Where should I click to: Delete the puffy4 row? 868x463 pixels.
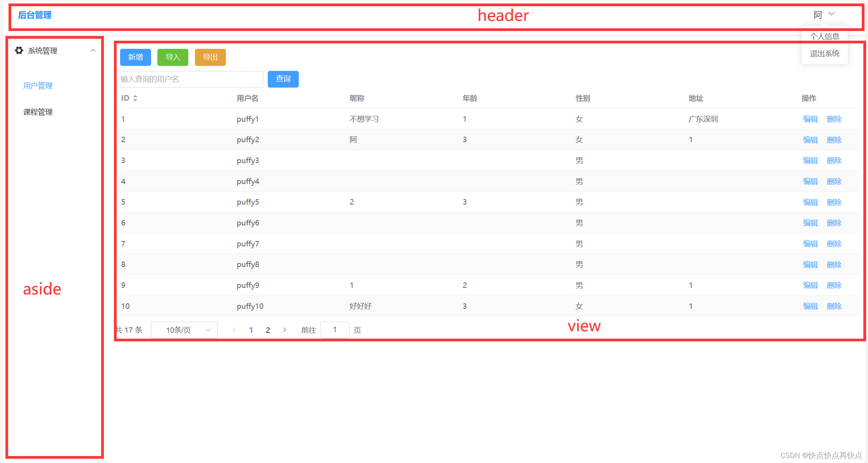[834, 181]
